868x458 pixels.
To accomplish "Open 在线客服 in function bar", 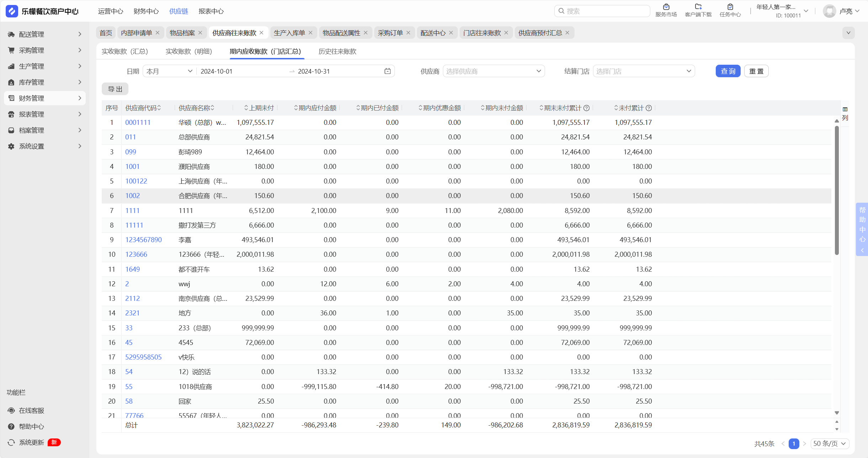I will 26,410.
